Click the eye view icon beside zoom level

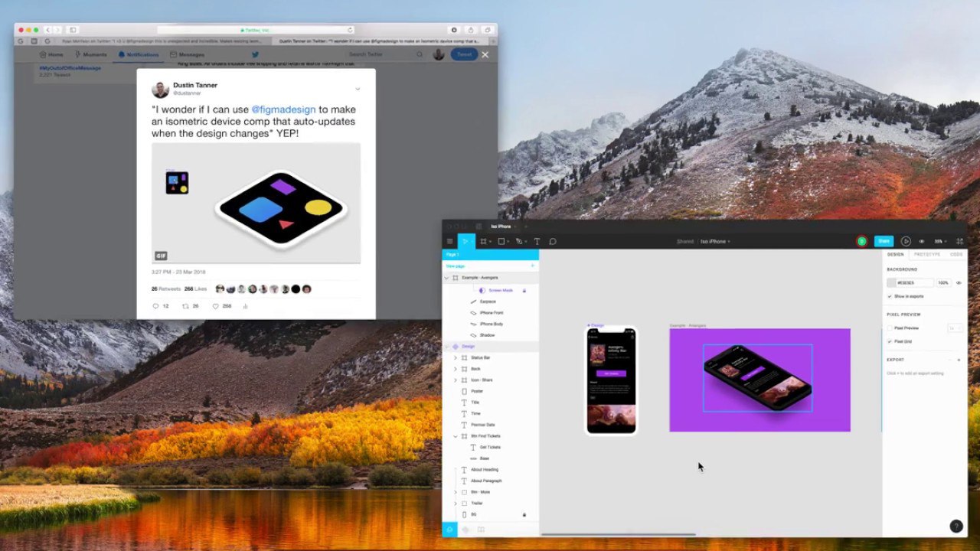921,241
